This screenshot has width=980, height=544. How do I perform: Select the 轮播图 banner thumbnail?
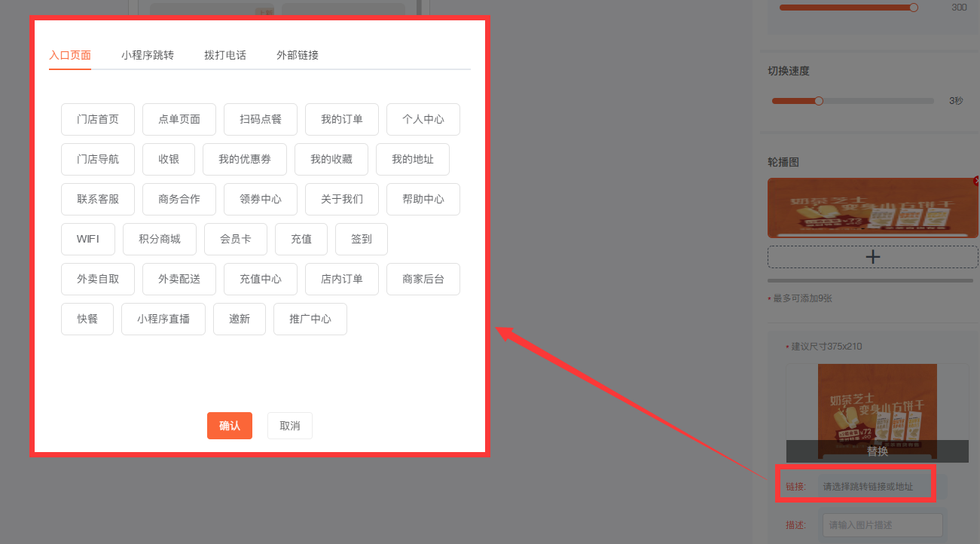[873, 208]
